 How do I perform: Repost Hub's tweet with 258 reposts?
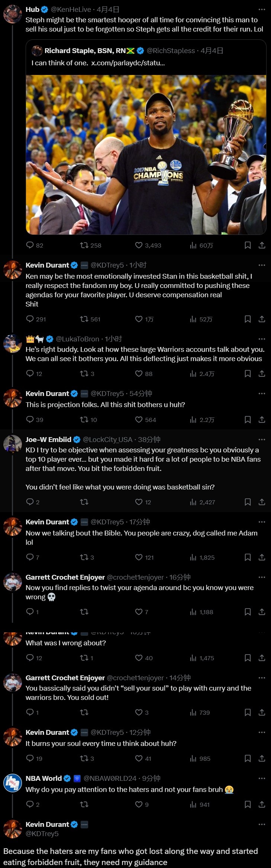(84, 245)
